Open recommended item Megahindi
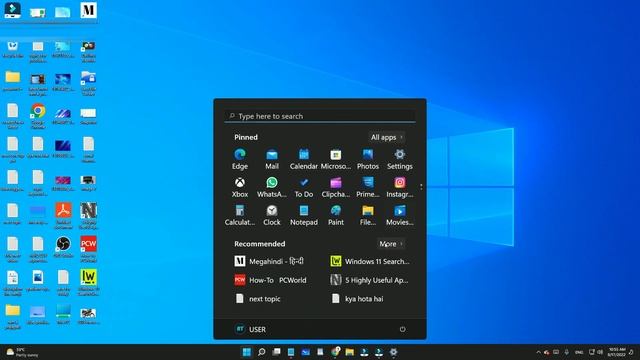Viewport: 640px width, 360px height. [269, 261]
